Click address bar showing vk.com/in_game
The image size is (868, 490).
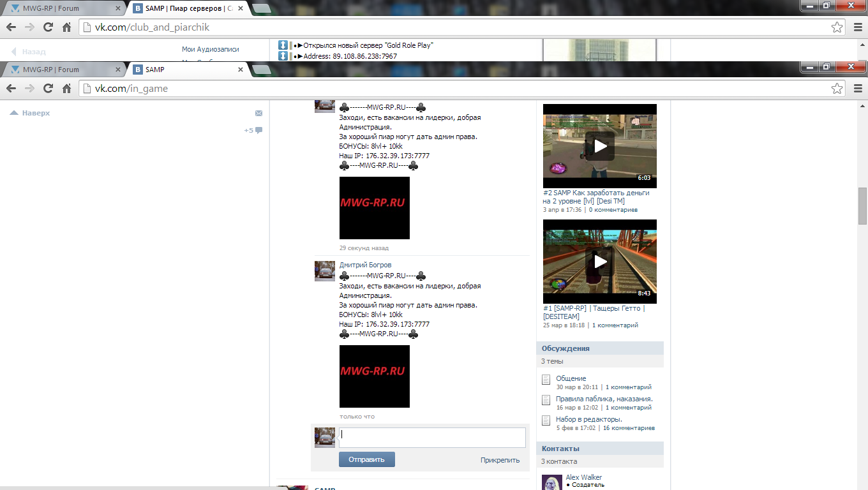[462, 89]
